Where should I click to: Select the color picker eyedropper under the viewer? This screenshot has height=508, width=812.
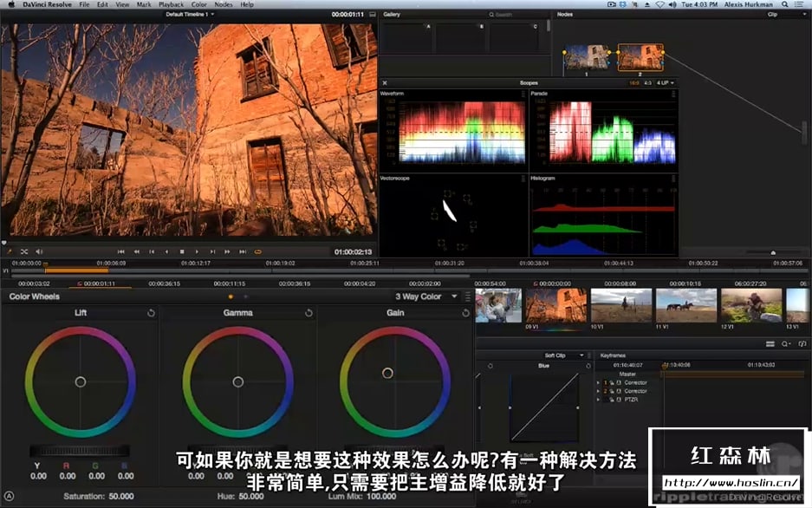[9, 251]
